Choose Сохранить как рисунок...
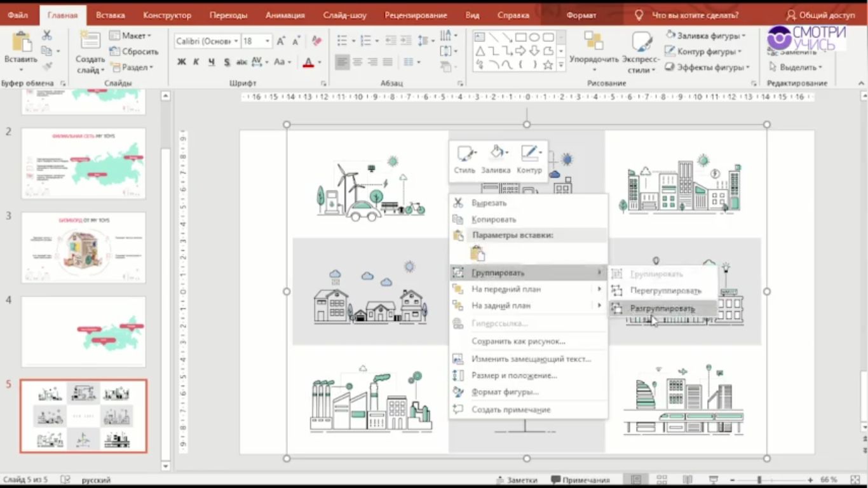The height and width of the screenshot is (488, 868). click(528, 341)
